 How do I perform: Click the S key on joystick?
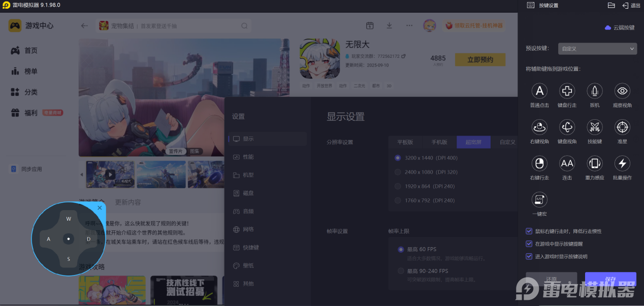tap(69, 259)
